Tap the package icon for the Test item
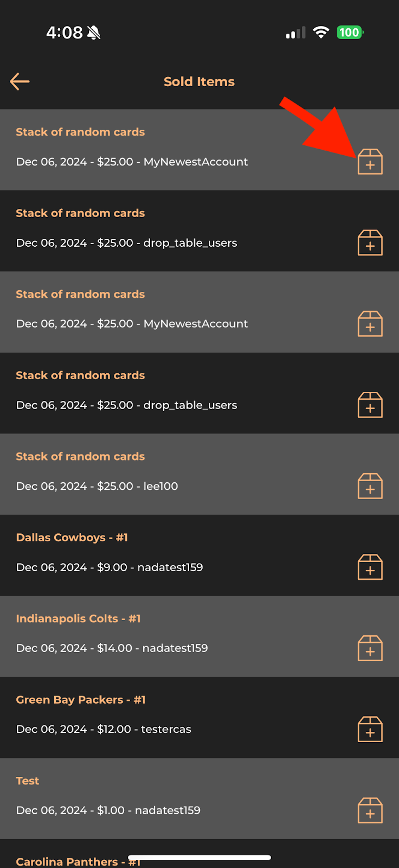399x868 pixels. (370, 810)
